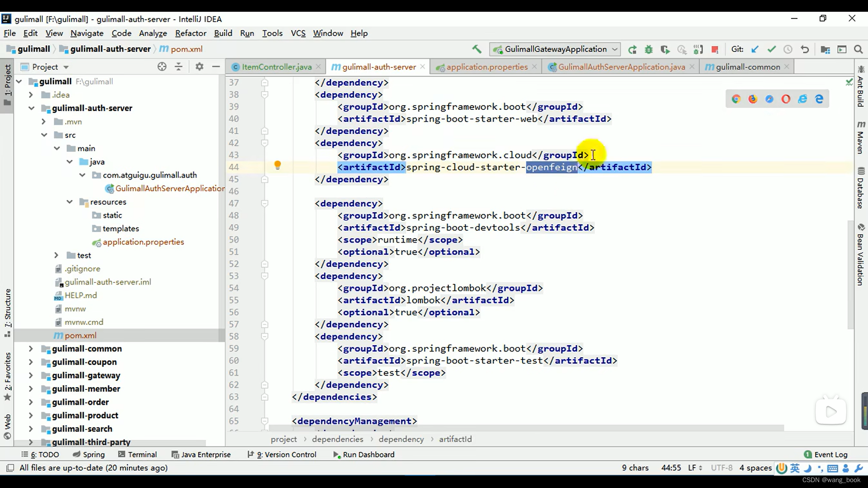Open Project panel settings gear

coord(199,66)
